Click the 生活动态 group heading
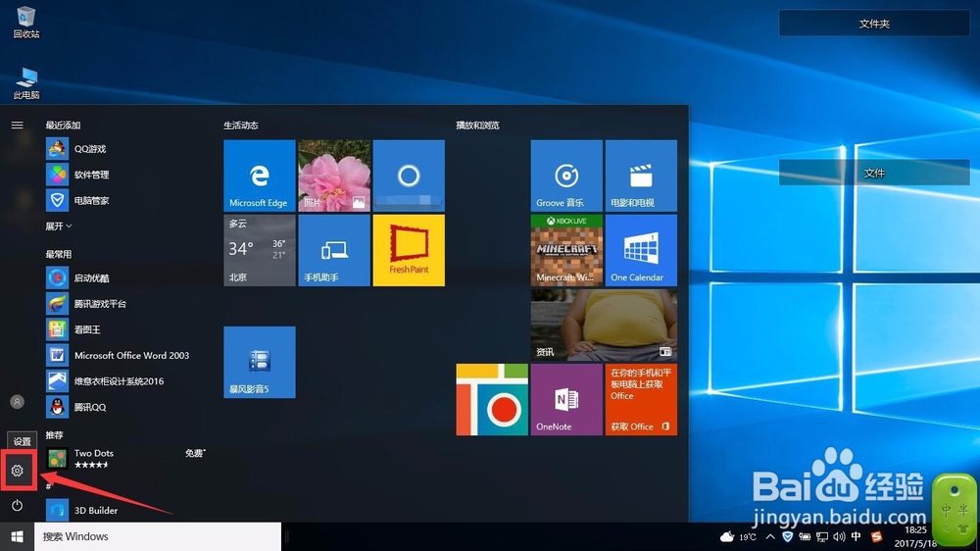This screenshot has height=551, width=980. point(241,125)
